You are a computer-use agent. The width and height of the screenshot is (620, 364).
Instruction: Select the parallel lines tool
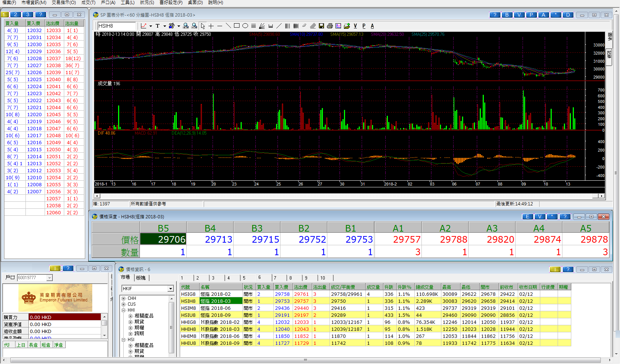coord(254,26)
